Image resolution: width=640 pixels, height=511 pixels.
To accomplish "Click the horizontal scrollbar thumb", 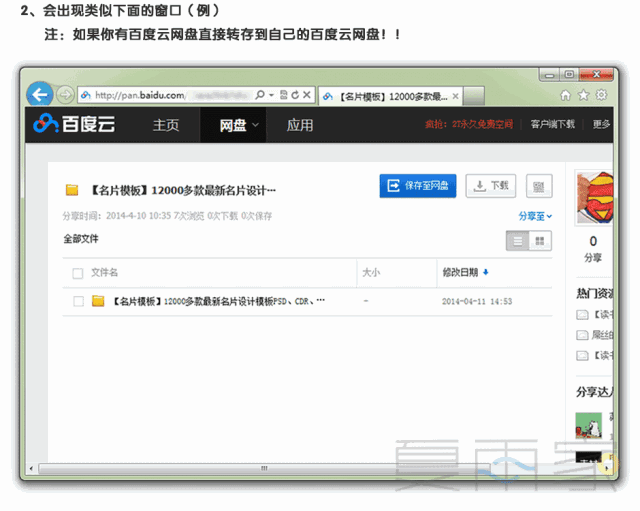I will tap(264, 468).
